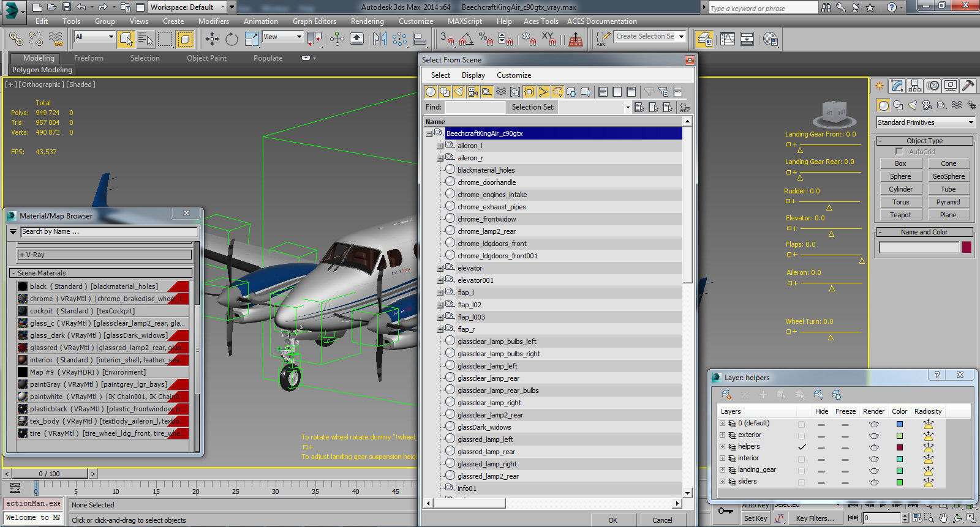The width and height of the screenshot is (980, 527).
Task: Open the Selection Set dropdown in Select From Scene
Action: pos(628,107)
